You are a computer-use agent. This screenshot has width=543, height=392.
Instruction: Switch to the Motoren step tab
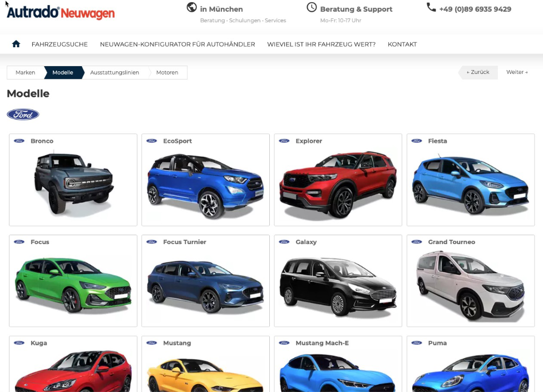pos(167,73)
